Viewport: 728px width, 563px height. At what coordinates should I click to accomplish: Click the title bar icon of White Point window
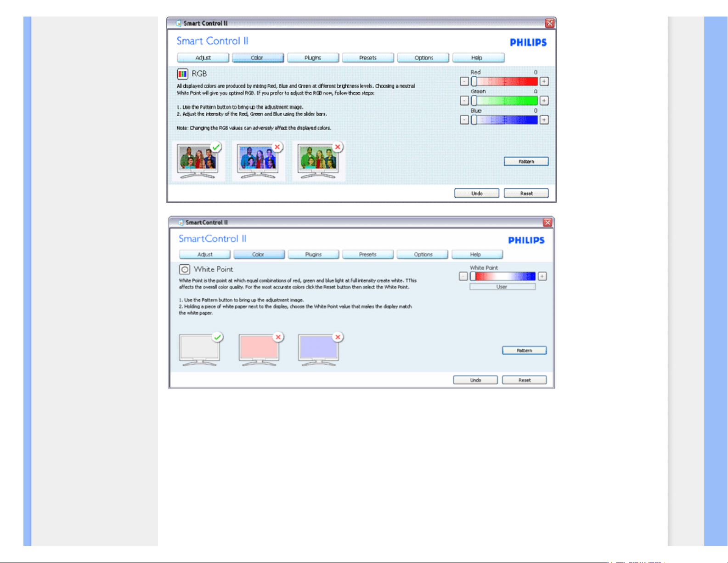[181, 222]
